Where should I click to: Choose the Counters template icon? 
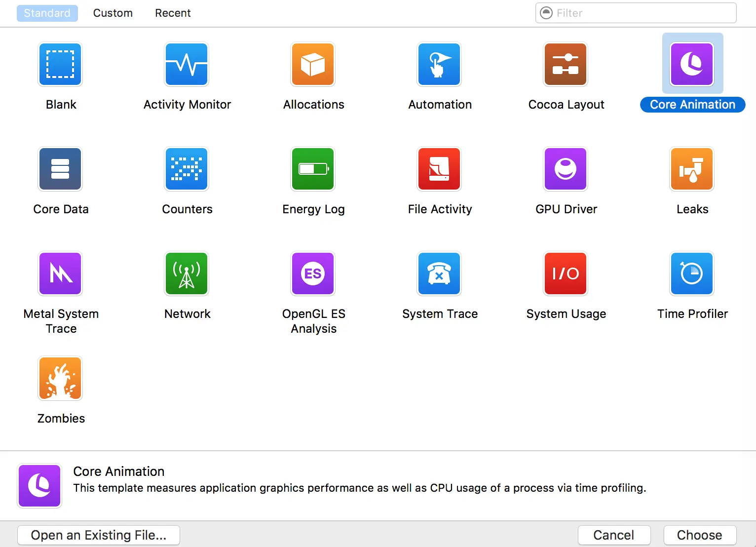[x=187, y=169]
